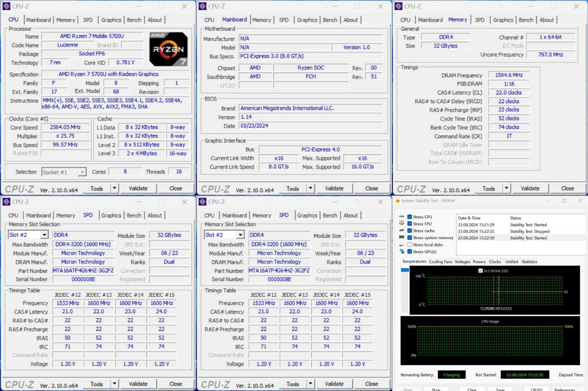Screen dimensions: 588x391
Task: Click the 123 icon beside Stress FPU
Action: click(402, 224)
